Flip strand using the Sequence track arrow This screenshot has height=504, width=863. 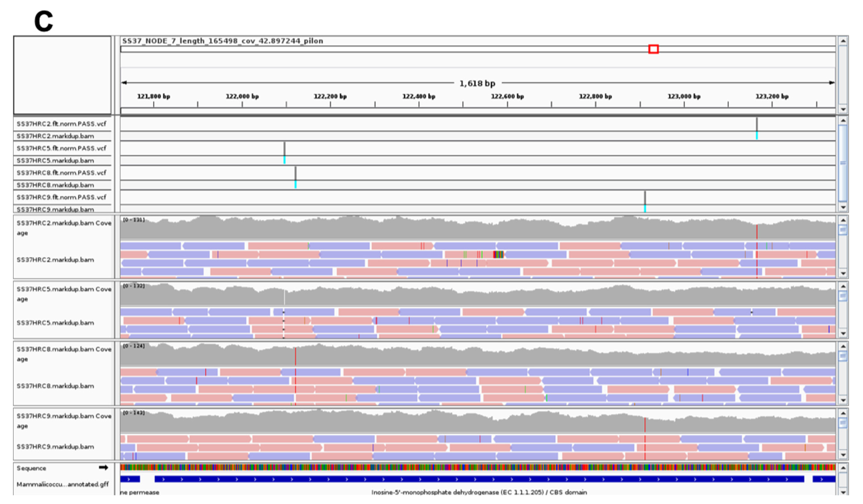[x=103, y=467]
